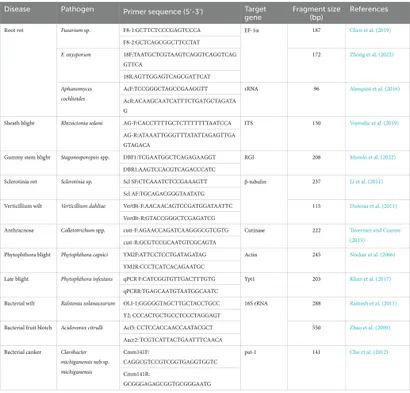This screenshot has width=410, height=393.
Task: Select the Root rot disease cell
Action: [14, 30]
